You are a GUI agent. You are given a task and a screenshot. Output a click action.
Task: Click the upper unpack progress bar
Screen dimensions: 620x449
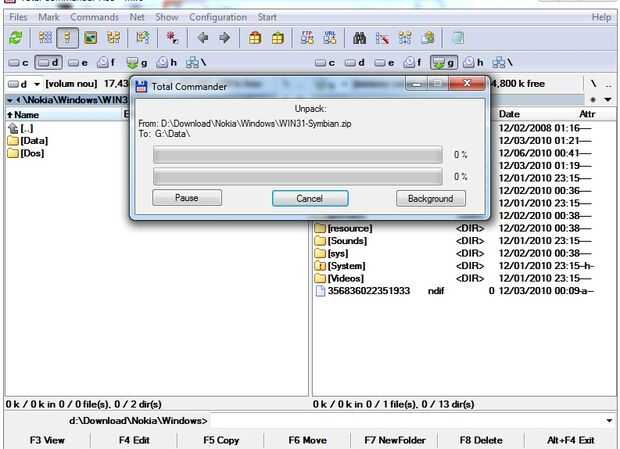click(x=298, y=155)
